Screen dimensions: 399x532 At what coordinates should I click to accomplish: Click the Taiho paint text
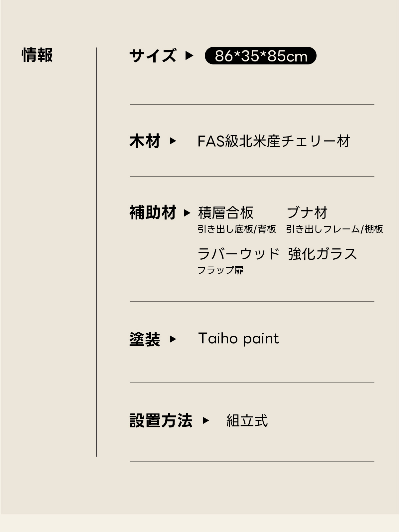[x=238, y=339]
